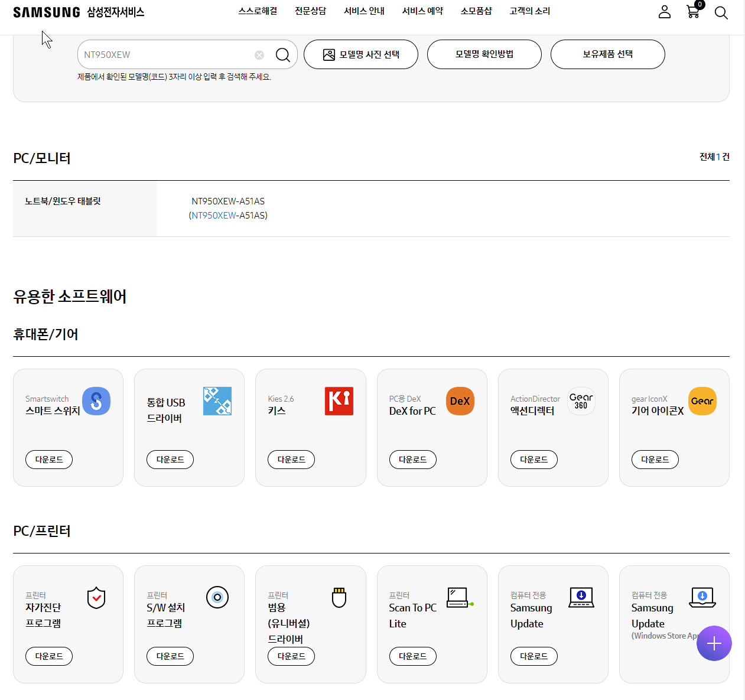Click the 통합 USB 드라이버 icon

pos(217,401)
